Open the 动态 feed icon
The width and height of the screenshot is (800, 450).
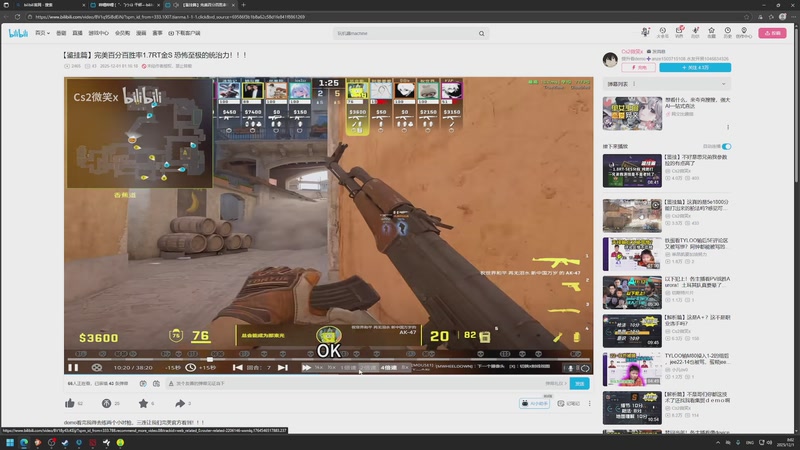click(695, 33)
